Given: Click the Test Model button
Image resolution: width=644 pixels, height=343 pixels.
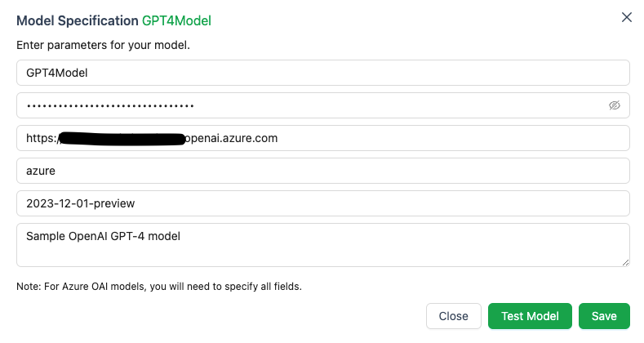Looking at the screenshot, I should coord(530,316).
